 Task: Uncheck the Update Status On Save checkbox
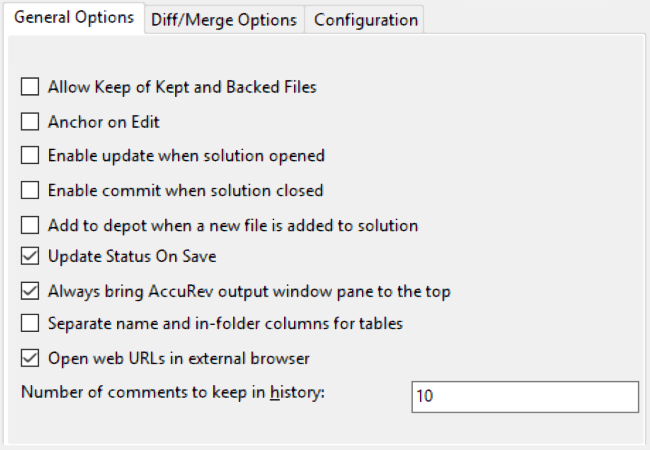click(x=30, y=257)
